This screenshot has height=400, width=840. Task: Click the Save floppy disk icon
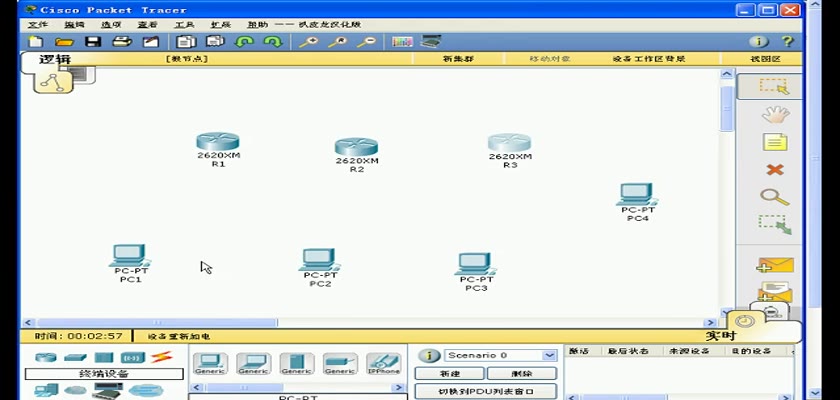(x=93, y=42)
